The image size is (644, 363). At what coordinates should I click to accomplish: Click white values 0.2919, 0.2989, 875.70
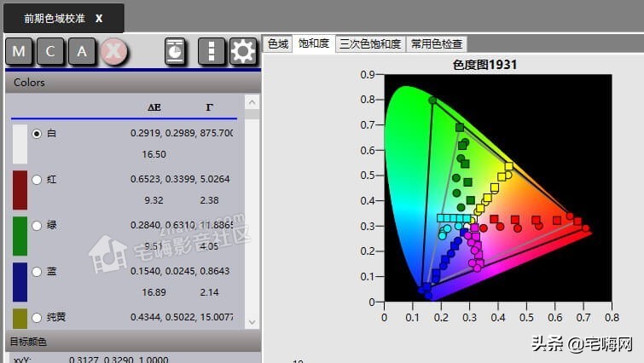click(x=182, y=133)
